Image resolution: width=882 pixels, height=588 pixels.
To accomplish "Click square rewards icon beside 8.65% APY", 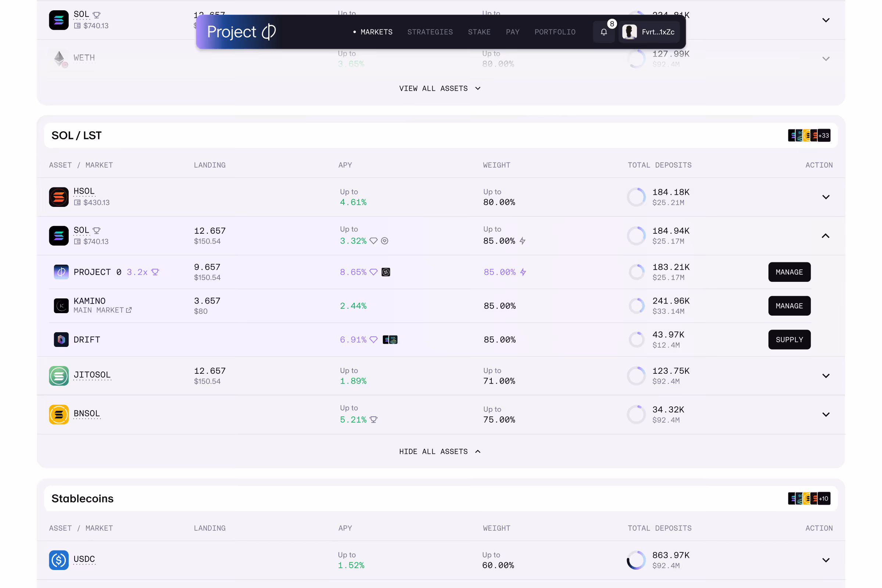I will [x=386, y=272].
